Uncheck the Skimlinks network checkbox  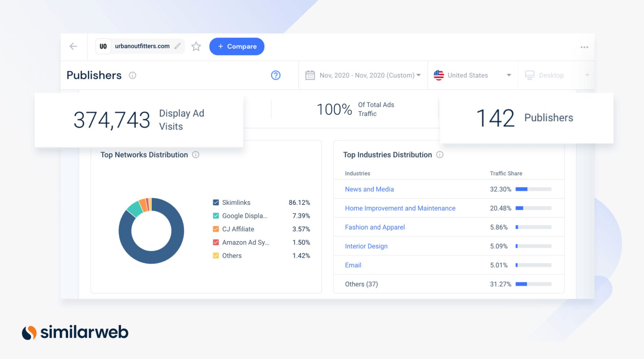coord(216,203)
